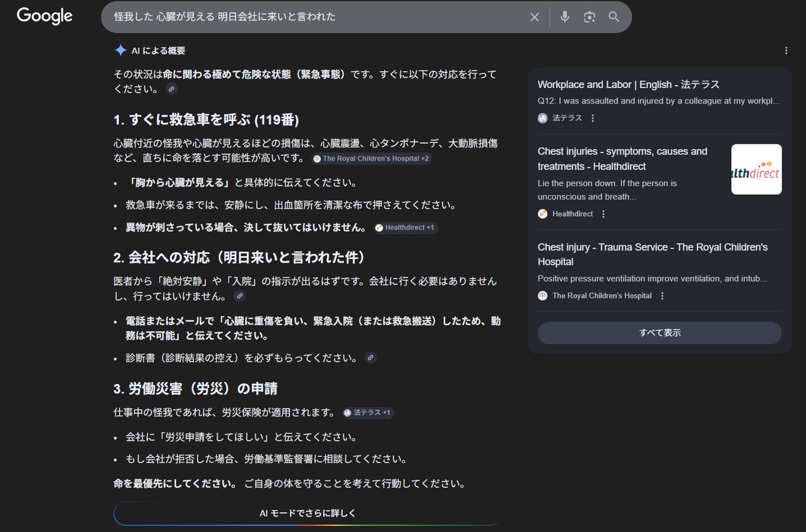
Task: Click すべて表示 to show all sources
Action: point(660,333)
